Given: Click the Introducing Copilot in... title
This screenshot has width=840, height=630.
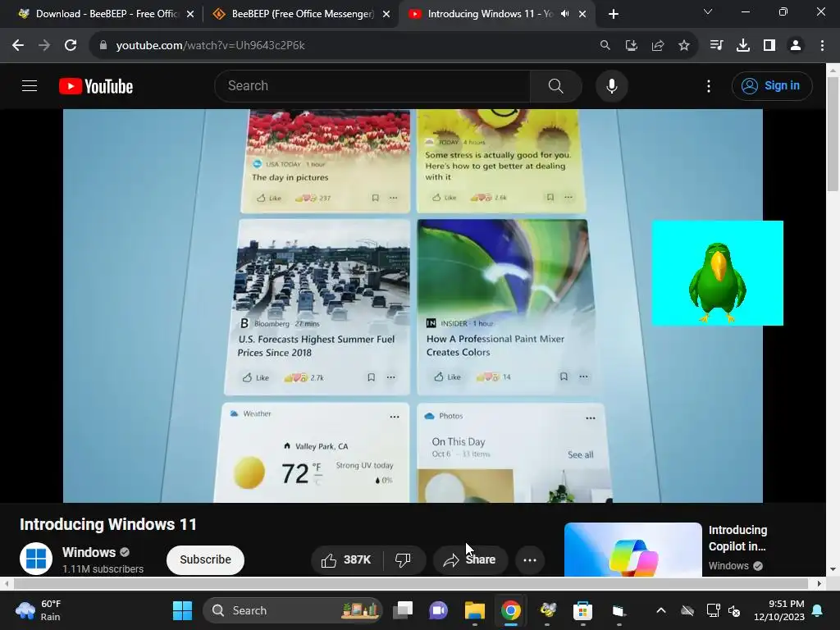Looking at the screenshot, I should (x=737, y=538).
